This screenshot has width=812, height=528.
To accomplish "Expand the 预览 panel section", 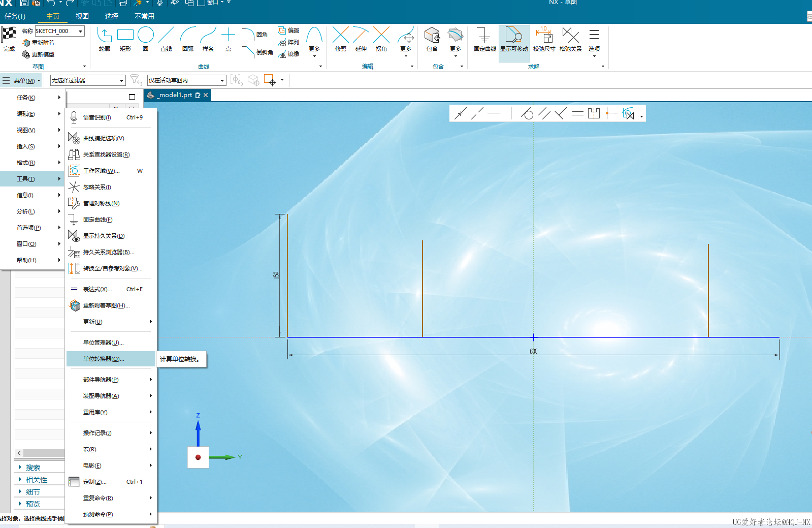I will (33, 504).
